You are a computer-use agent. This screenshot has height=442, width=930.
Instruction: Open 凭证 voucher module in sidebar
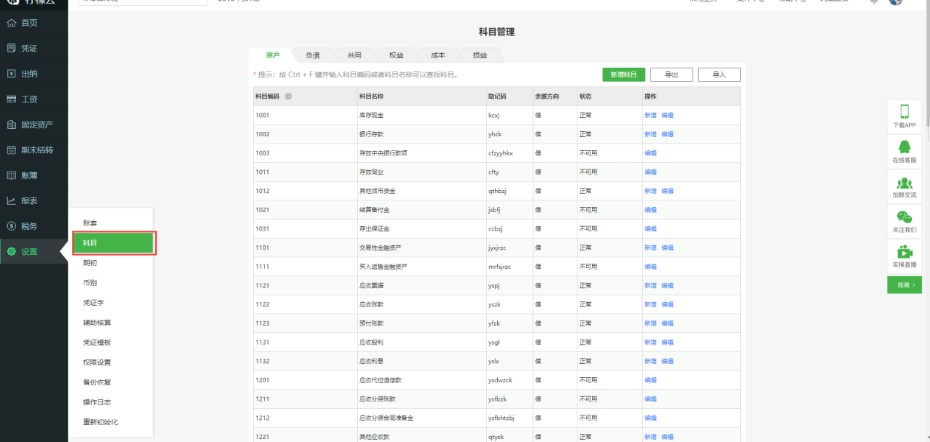(x=34, y=48)
